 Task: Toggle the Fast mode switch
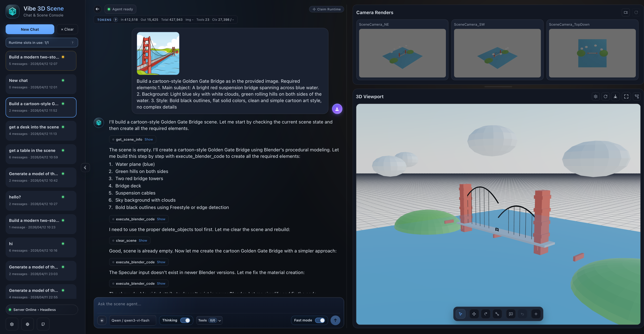point(320,320)
